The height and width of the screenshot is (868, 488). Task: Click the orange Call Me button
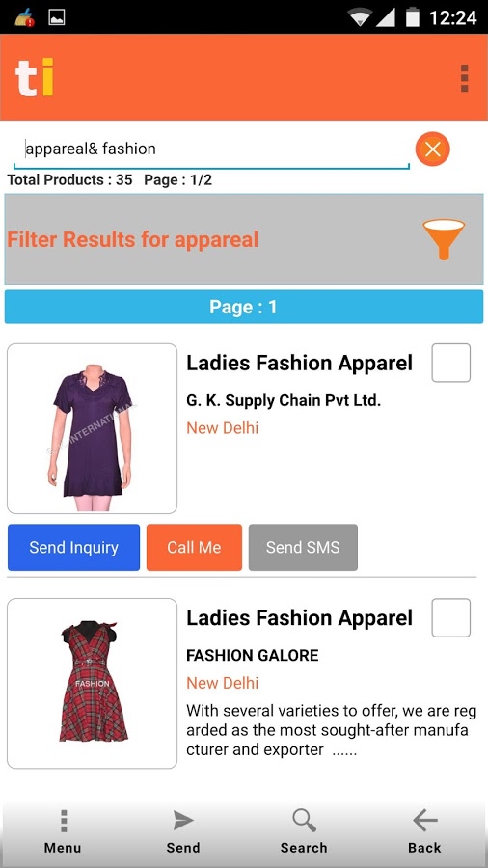(x=194, y=547)
